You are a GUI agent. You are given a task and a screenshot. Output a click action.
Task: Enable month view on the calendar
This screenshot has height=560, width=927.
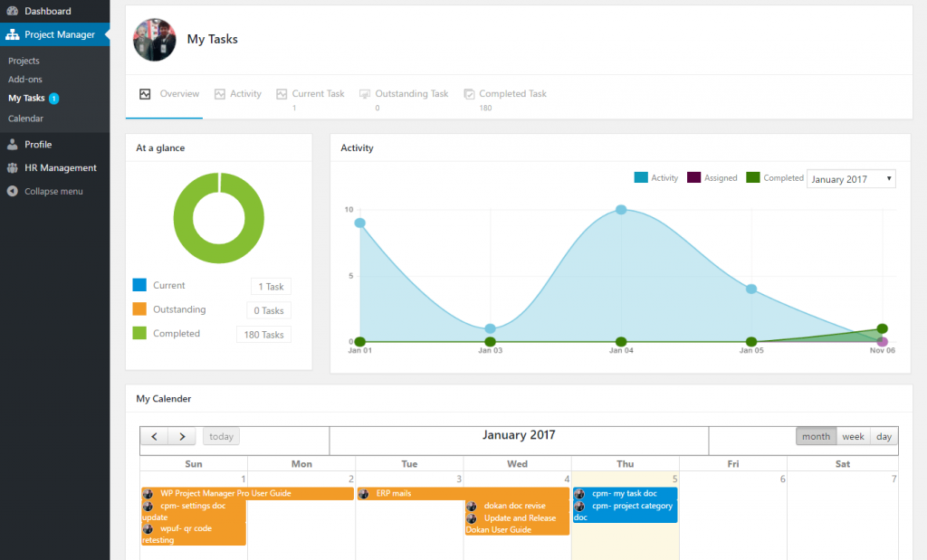click(x=816, y=436)
